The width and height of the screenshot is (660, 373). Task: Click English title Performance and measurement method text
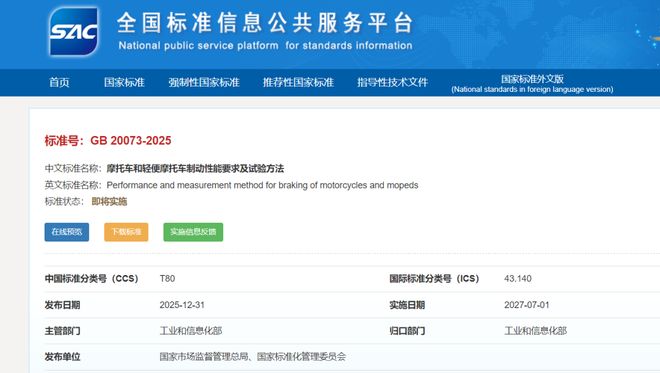tap(262, 185)
